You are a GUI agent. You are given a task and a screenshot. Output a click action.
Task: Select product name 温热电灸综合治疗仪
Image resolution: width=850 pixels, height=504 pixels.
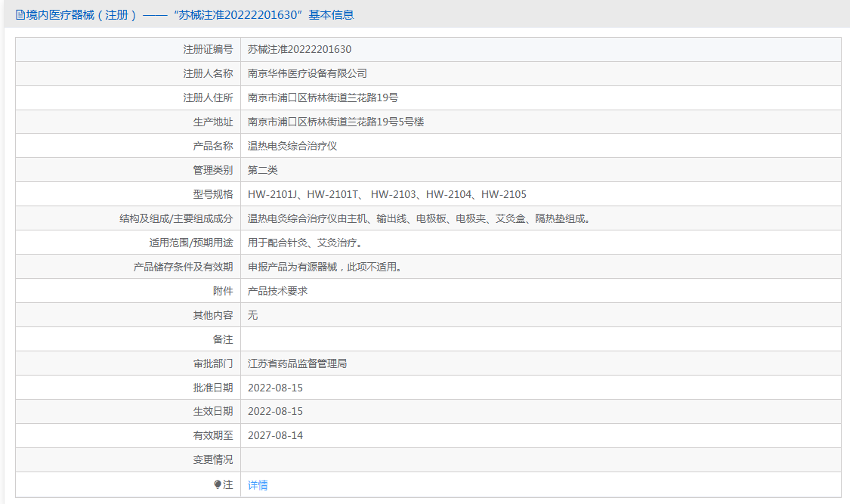[x=292, y=146]
